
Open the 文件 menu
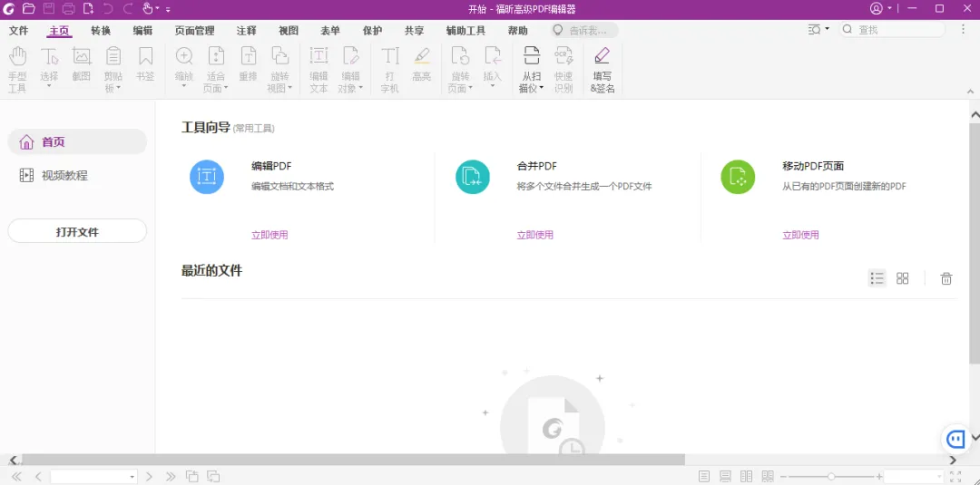[19, 31]
